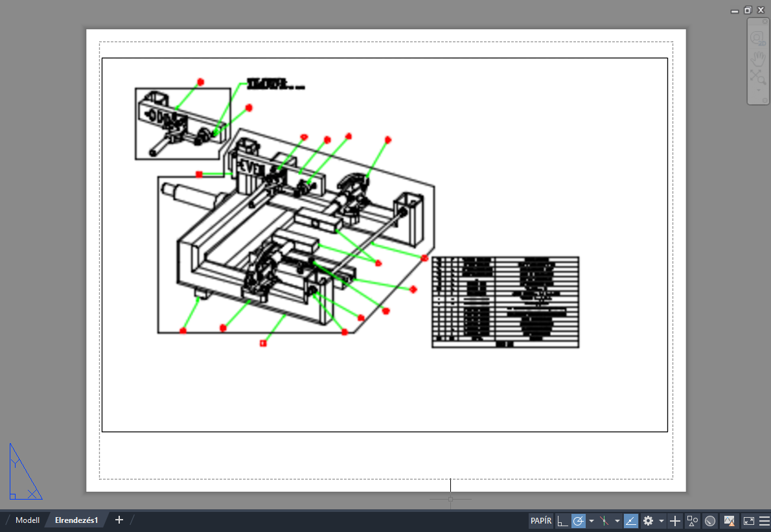Click the Zoom Extents magnifier icon
Viewport: 771px width, 532px height.
click(758, 76)
